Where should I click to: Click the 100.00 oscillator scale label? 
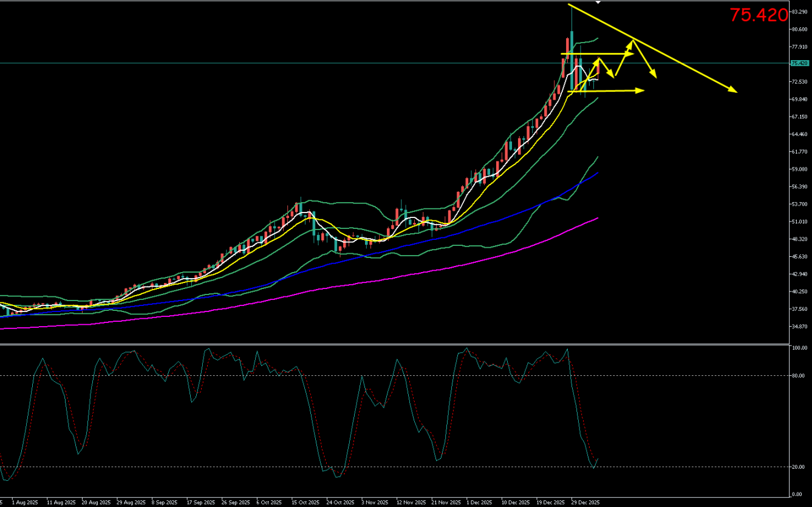pos(799,349)
